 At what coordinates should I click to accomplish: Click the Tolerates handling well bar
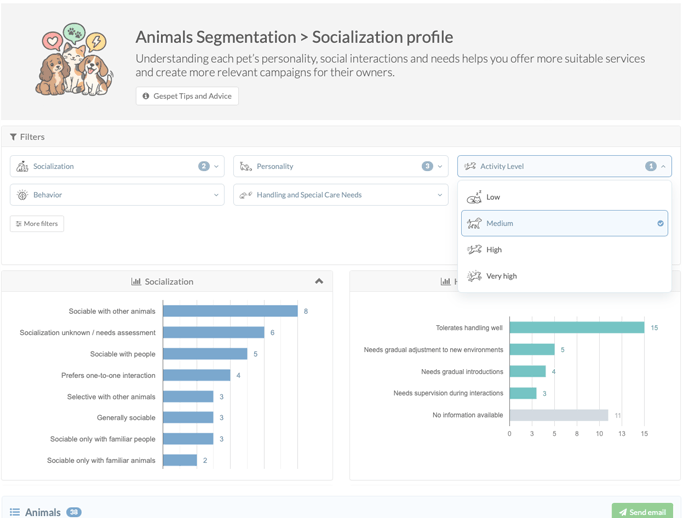pyautogui.click(x=577, y=328)
